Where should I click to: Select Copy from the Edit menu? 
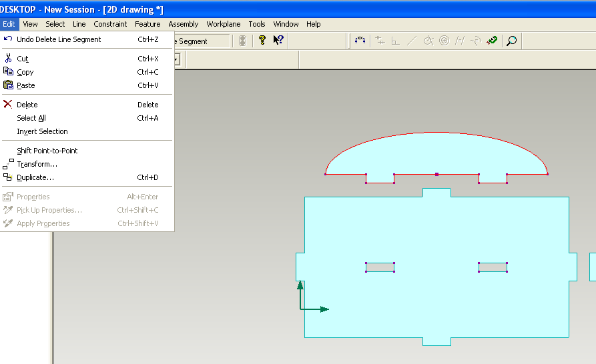(87, 72)
